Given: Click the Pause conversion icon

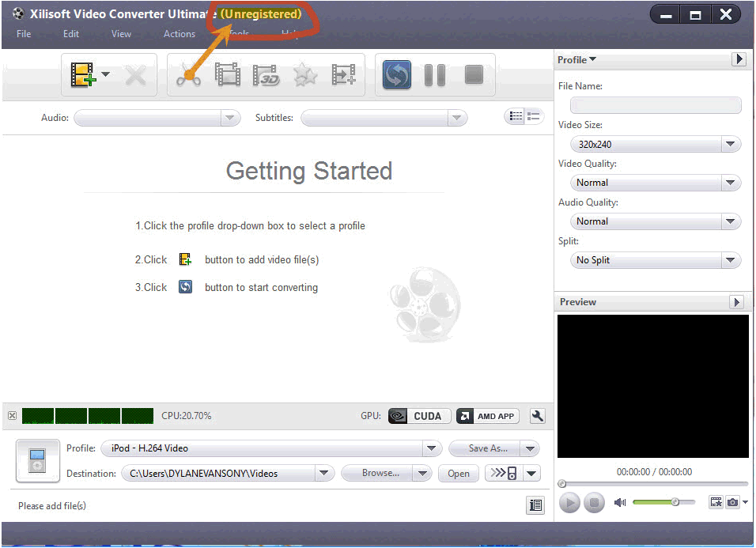Looking at the screenshot, I should coord(435,76).
